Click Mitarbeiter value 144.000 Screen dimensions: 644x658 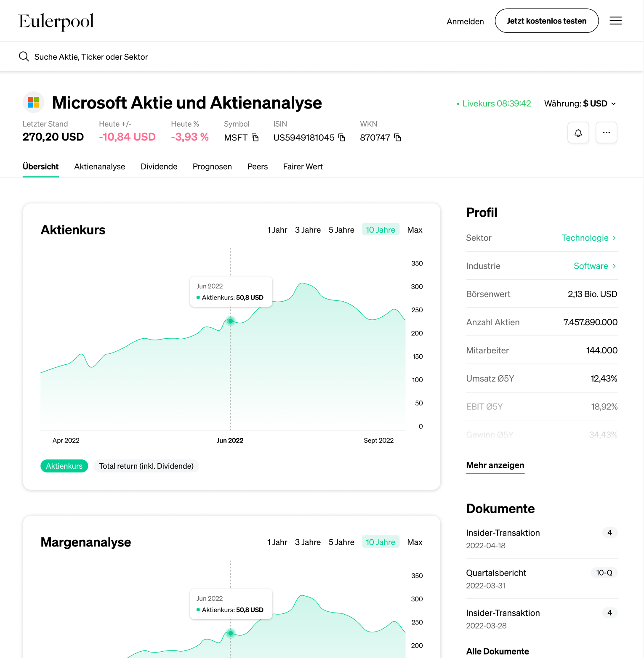(x=601, y=350)
